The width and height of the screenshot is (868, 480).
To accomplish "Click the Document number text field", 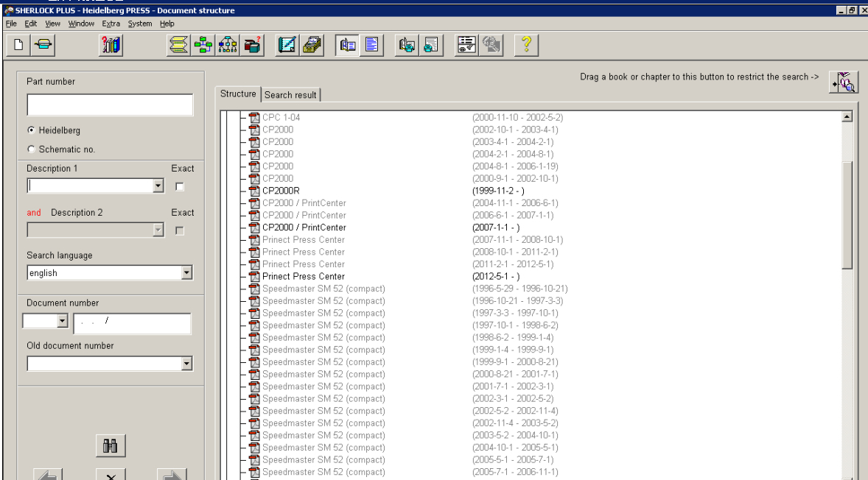I will (133, 323).
